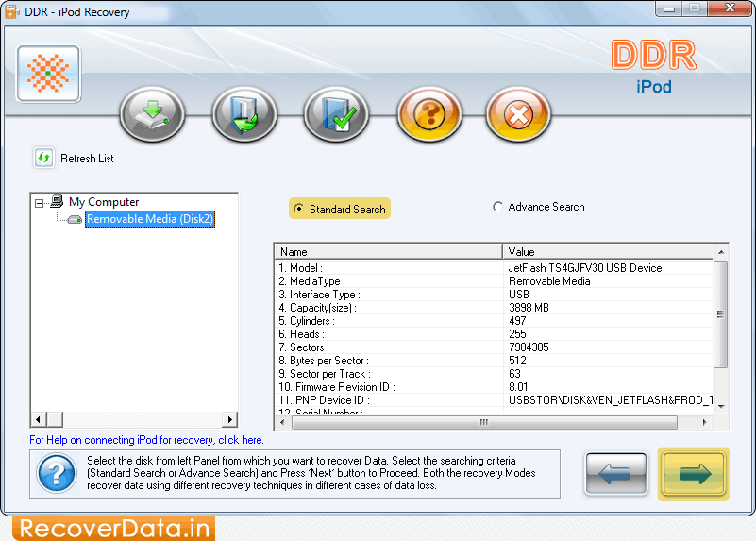
Task: Click the green Refresh List icon
Action: point(43,158)
